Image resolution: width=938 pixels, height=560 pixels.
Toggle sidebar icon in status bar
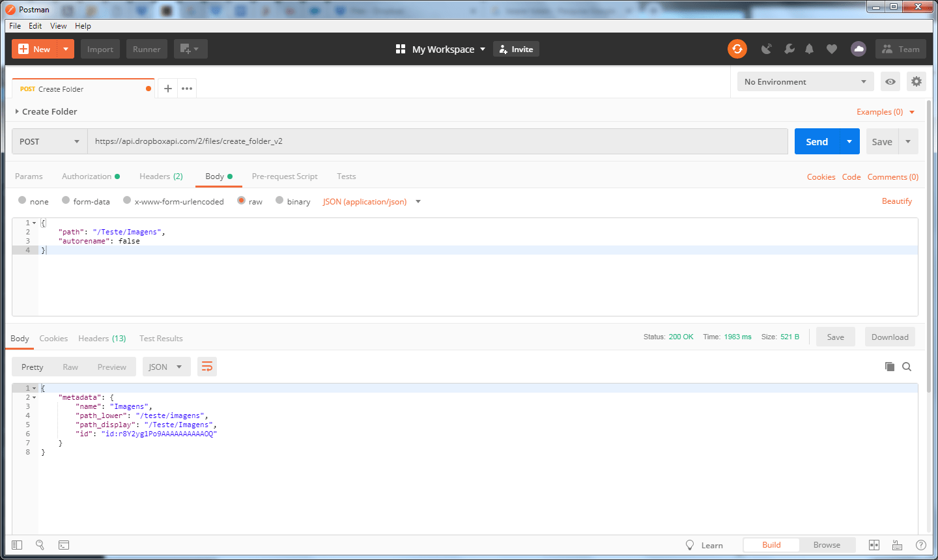[18, 544]
